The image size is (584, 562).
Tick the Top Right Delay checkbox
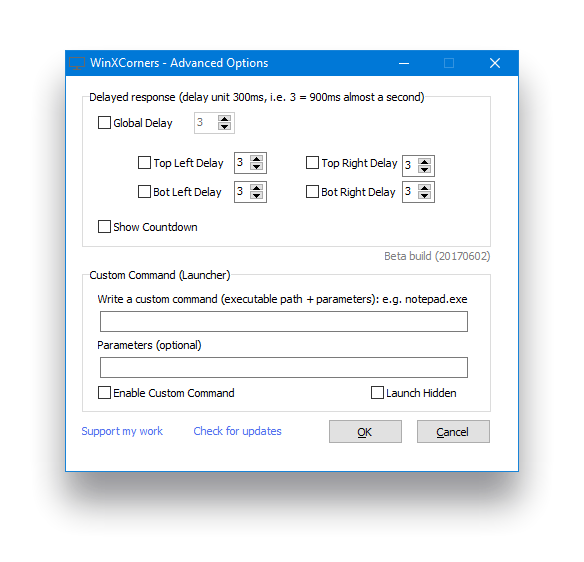click(312, 163)
